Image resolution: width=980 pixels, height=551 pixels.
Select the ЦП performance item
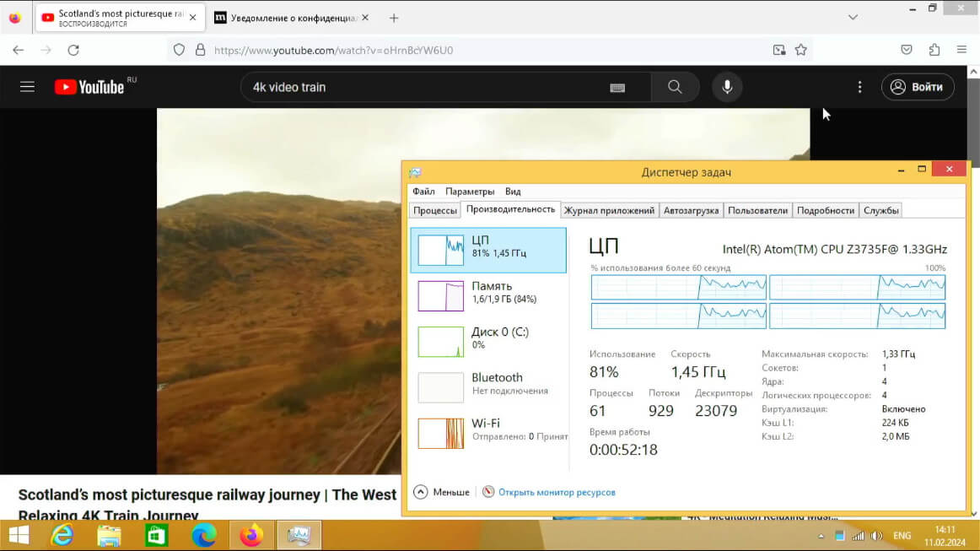click(x=488, y=250)
